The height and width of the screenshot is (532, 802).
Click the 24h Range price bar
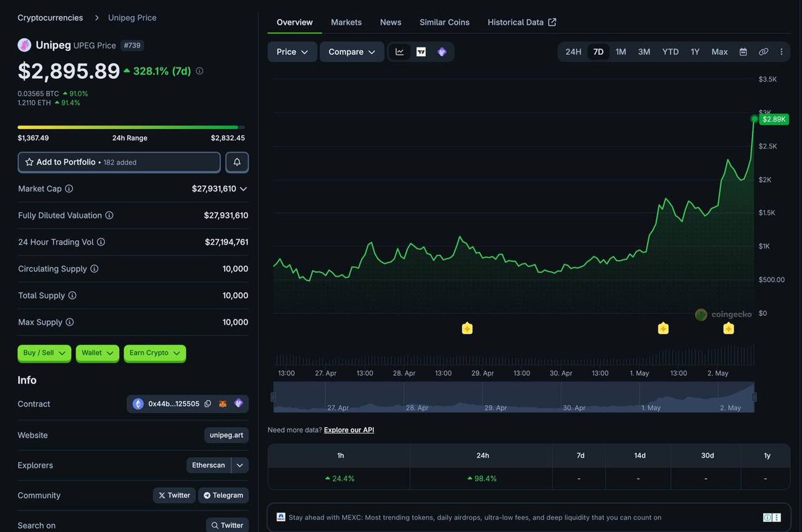(131, 127)
